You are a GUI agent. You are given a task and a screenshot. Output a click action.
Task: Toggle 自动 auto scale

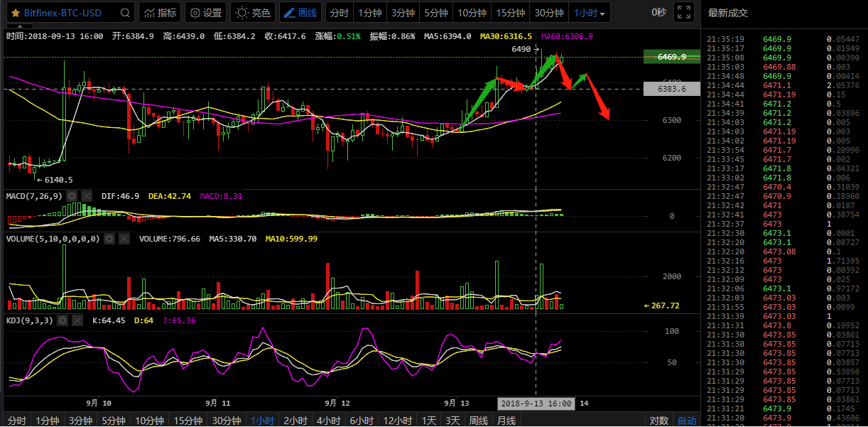tap(687, 421)
